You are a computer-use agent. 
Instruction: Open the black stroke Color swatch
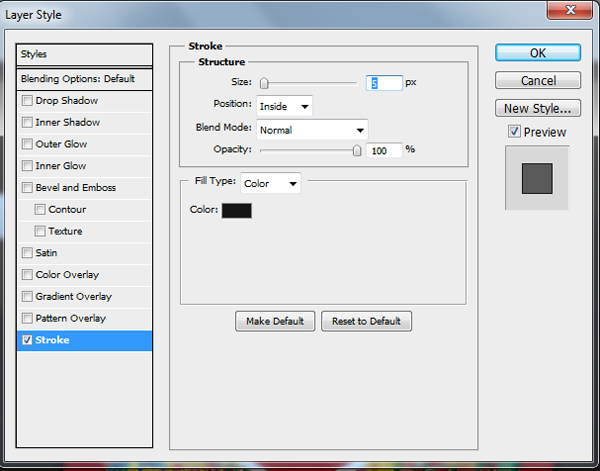click(x=236, y=210)
